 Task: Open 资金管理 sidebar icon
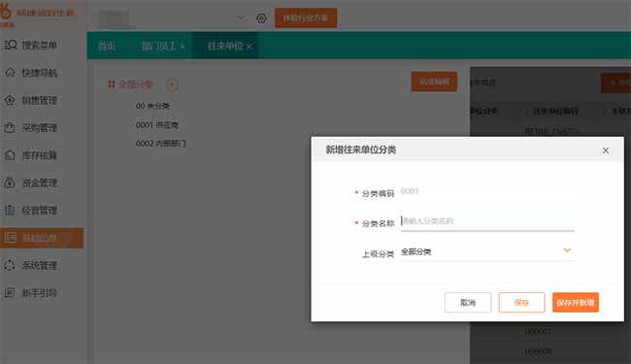10,182
